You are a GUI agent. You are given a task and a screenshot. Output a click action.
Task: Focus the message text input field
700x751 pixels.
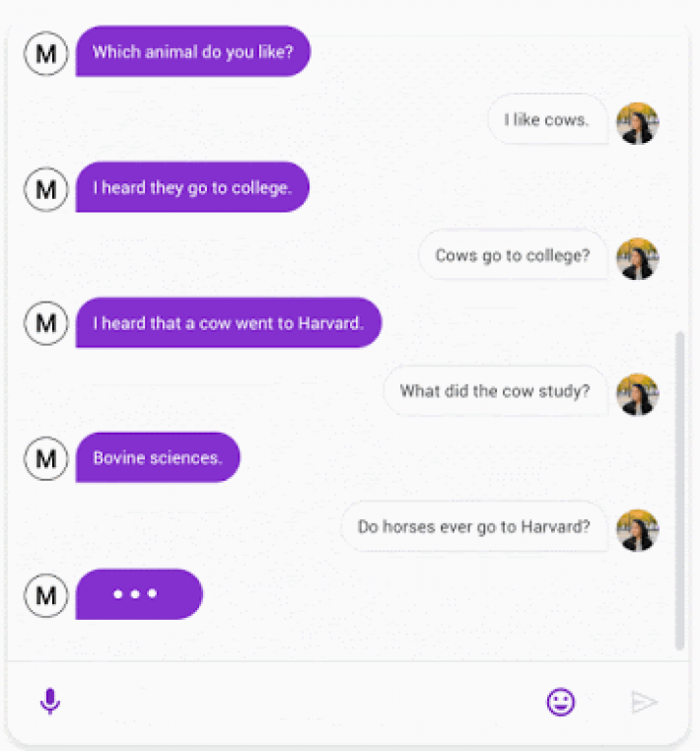point(296,702)
